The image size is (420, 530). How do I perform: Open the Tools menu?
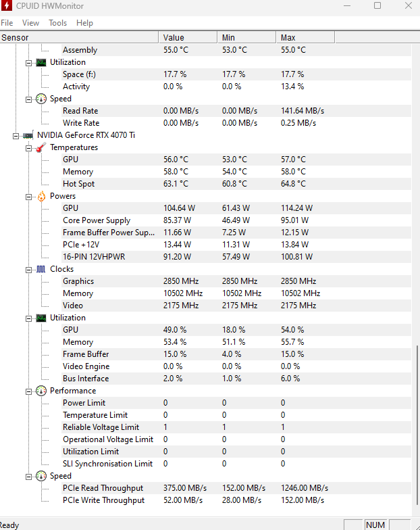[57, 22]
